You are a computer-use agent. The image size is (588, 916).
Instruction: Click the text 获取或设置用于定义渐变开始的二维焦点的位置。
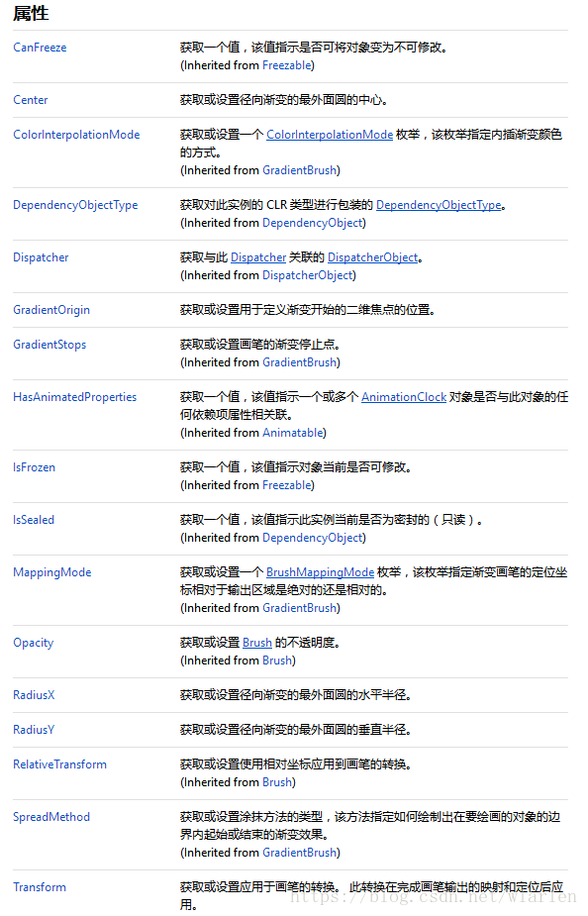(307, 310)
